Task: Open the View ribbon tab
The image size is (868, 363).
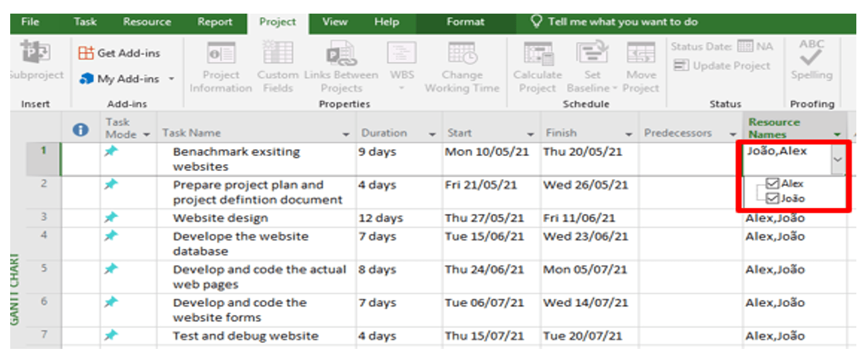Action: [x=335, y=22]
